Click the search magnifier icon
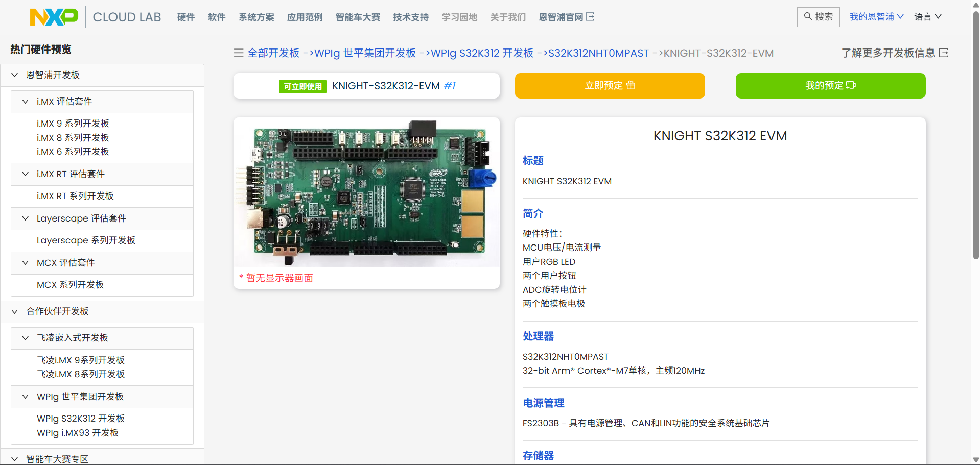Viewport: 980px width, 465px height. pyautogui.click(x=808, y=16)
